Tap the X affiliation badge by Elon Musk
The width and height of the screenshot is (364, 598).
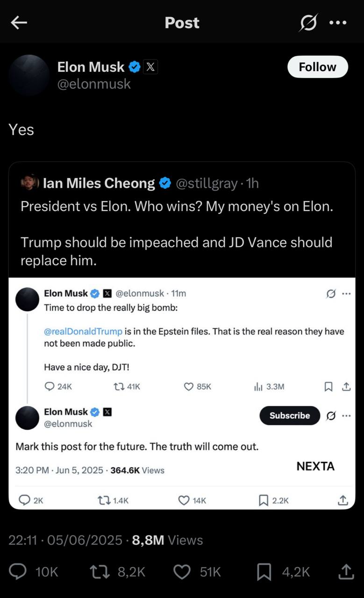click(x=150, y=67)
